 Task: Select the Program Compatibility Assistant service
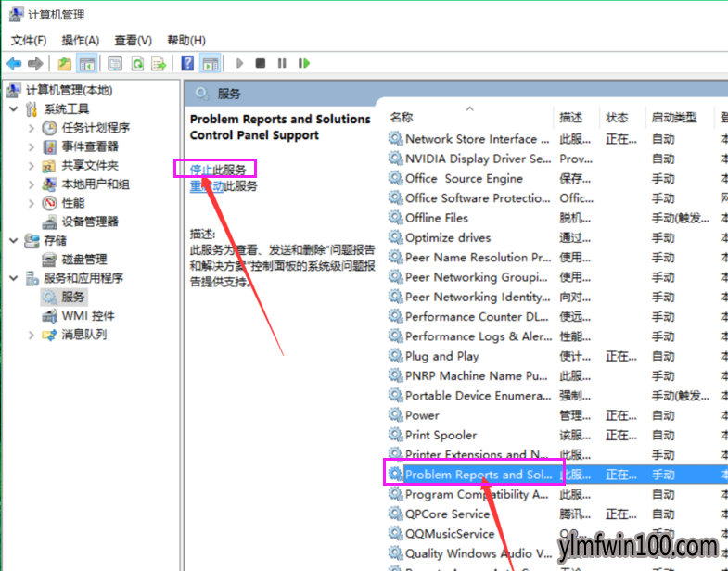click(477, 494)
